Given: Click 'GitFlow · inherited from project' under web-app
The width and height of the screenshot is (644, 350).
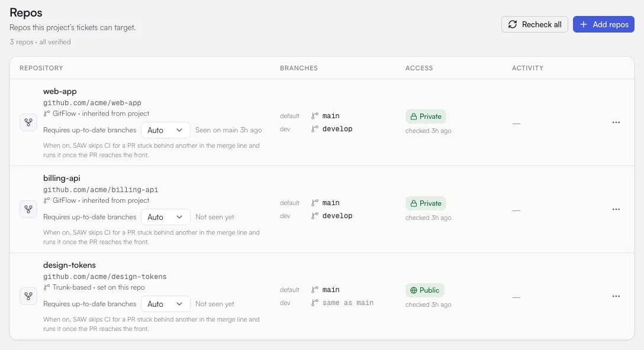Looking at the screenshot, I should (101, 114).
